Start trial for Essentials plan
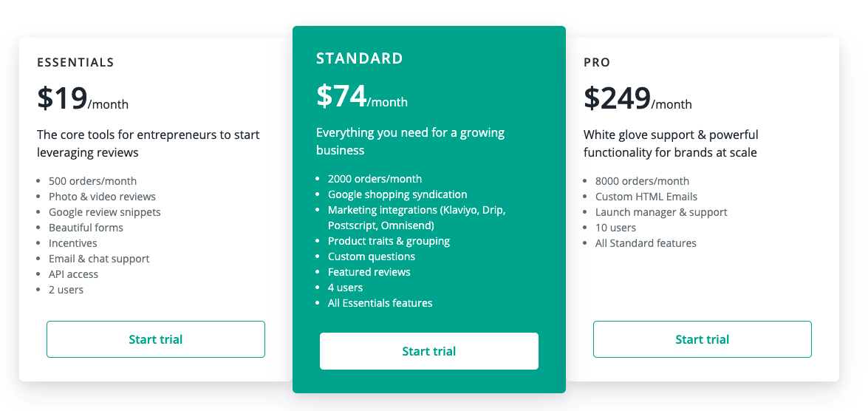868x411 pixels. point(156,339)
